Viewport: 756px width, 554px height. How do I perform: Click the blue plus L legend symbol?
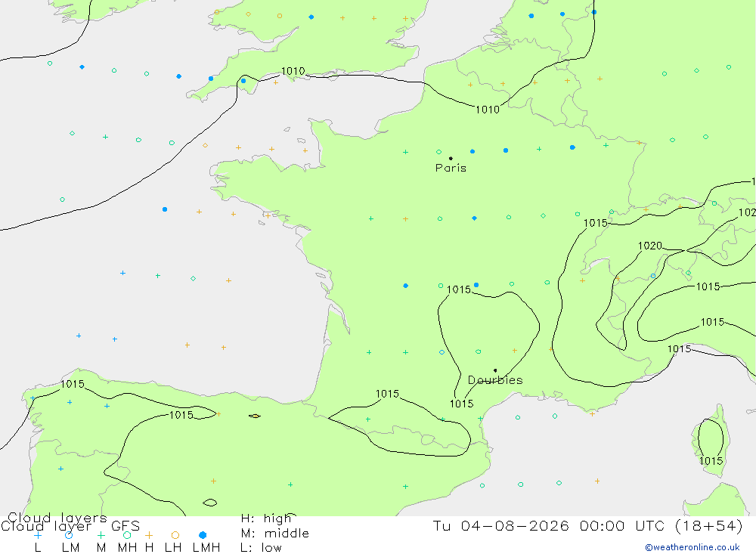(x=38, y=535)
